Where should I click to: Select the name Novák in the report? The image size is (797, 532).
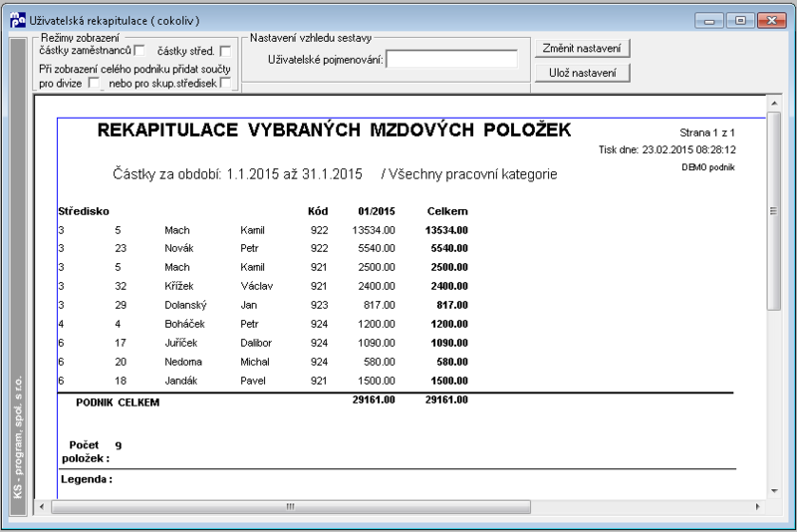point(179,248)
